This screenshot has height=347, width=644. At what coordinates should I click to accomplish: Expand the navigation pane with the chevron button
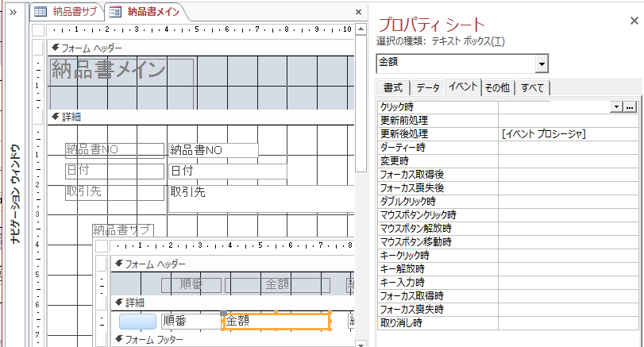pyautogui.click(x=13, y=12)
